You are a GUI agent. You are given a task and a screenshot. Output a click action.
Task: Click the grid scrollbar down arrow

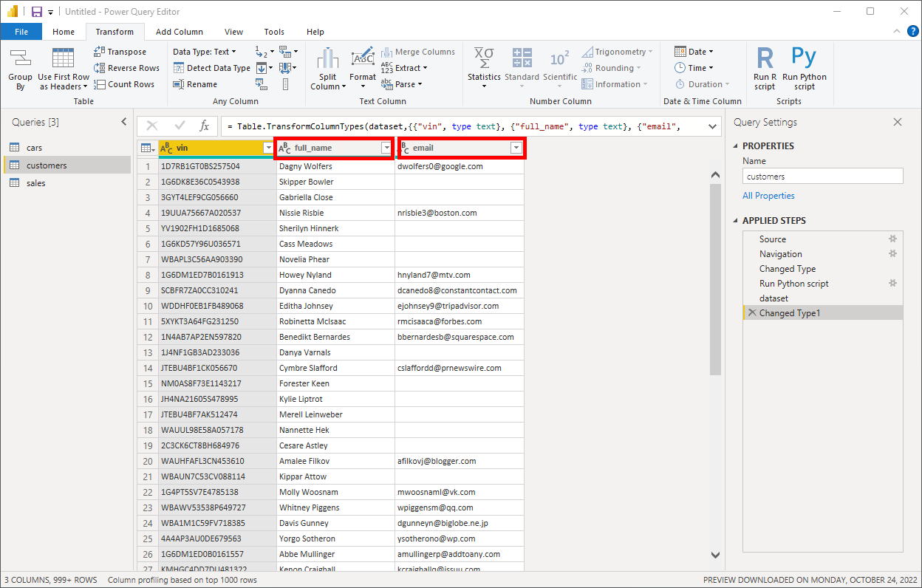[714, 555]
